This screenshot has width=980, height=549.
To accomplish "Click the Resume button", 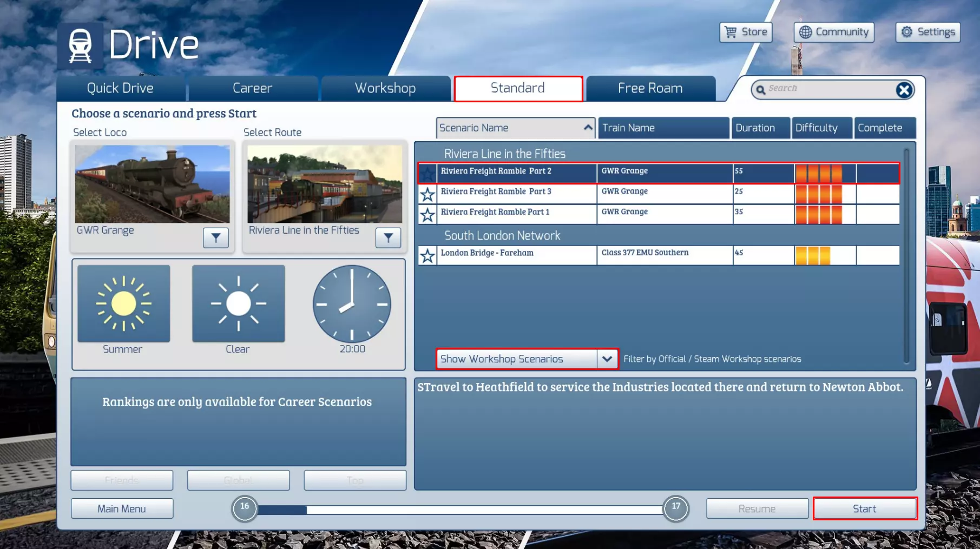I will 757,509.
